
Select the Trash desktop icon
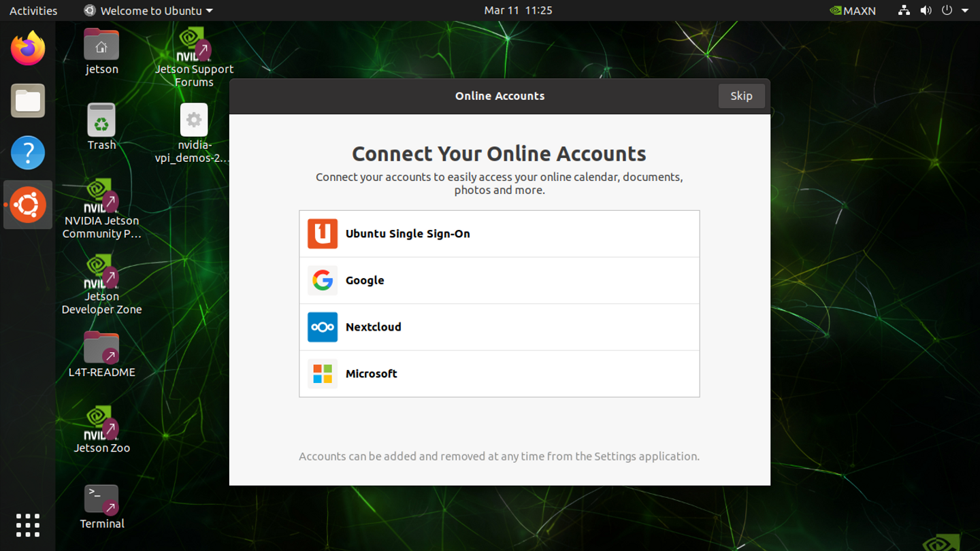[101, 127]
